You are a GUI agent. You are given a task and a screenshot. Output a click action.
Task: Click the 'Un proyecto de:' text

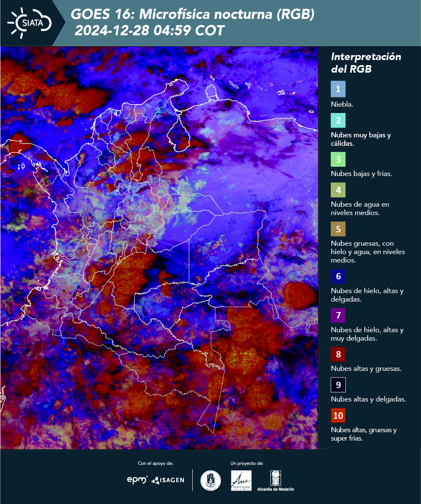pyautogui.click(x=247, y=463)
